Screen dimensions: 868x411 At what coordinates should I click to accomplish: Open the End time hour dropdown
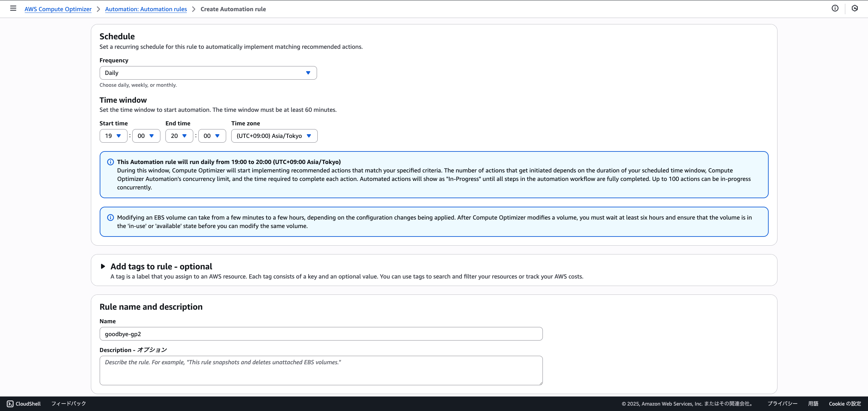(179, 136)
